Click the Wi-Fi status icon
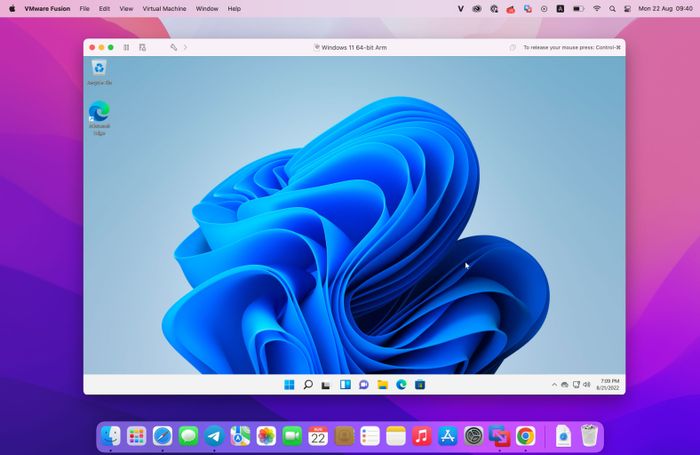The height and width of the screenshot is (455, 700). (596, 8)
